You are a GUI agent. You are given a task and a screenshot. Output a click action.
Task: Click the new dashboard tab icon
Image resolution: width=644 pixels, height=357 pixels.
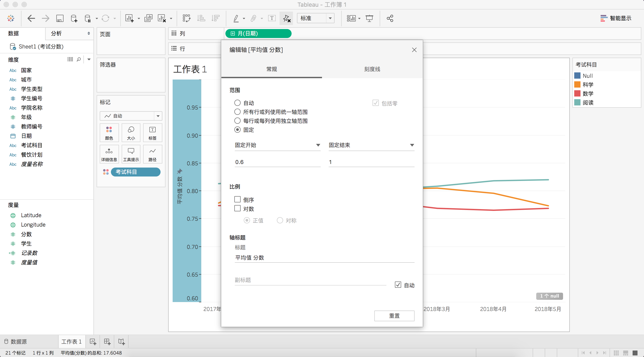click(107, 342)
